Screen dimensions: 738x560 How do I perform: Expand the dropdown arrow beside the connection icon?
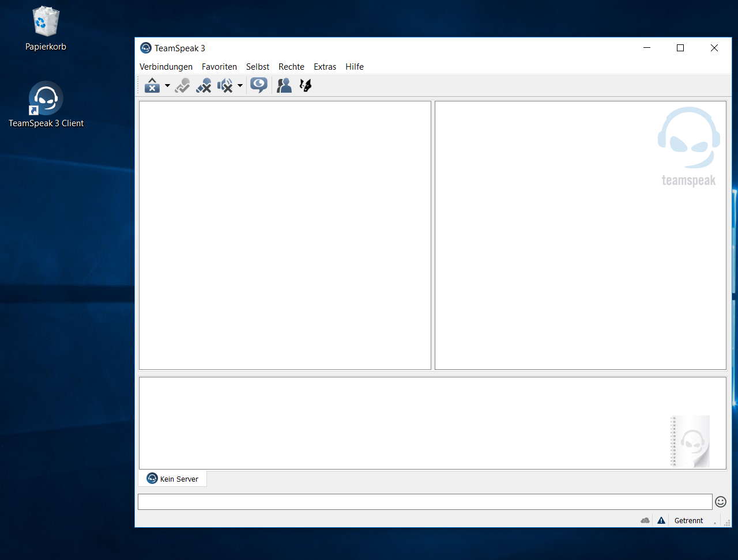167,86
